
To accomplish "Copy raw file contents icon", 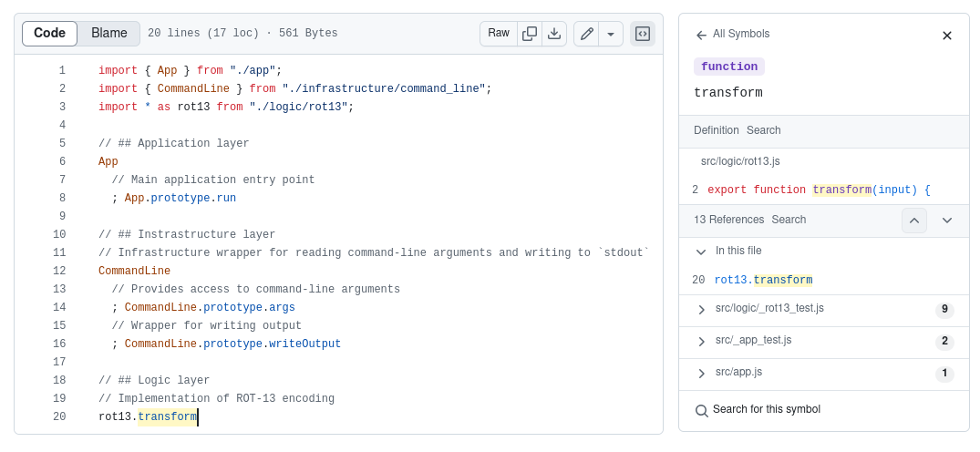I will point(530,34).
